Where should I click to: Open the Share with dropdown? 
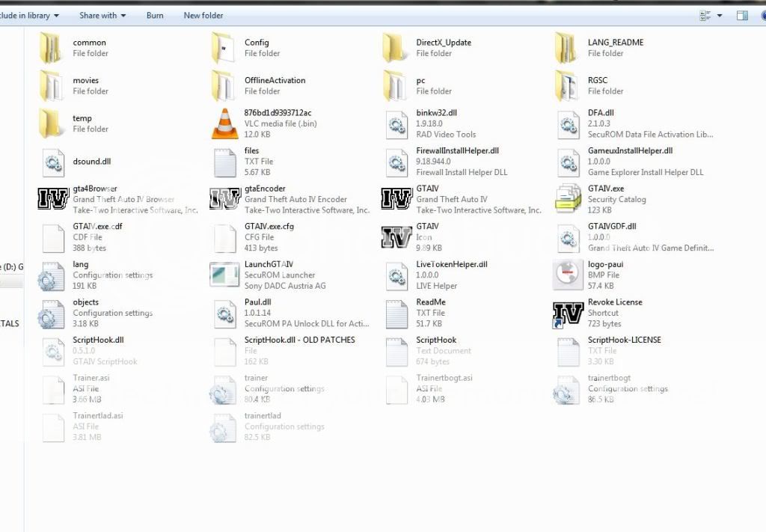[x=102, y=14]
